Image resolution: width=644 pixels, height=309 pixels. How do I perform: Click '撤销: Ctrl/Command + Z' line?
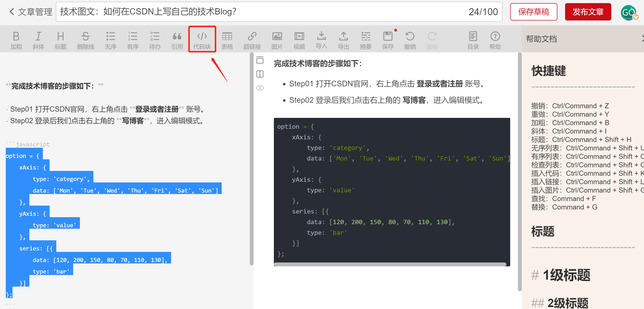tap(570, 106)
